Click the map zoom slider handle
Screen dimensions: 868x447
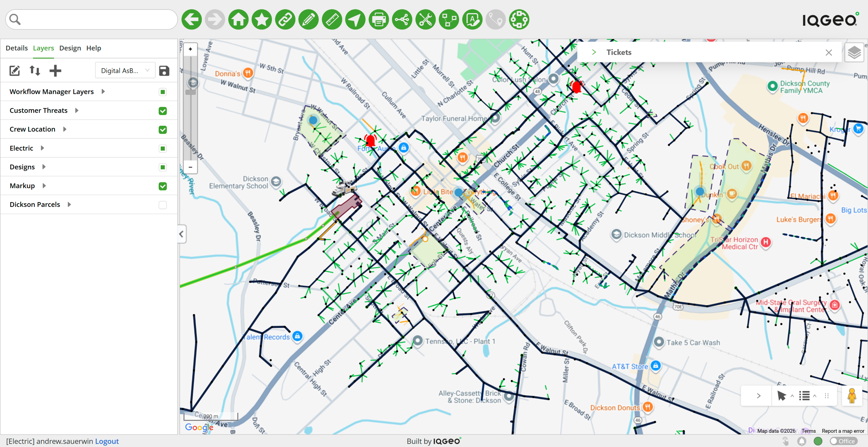(191, 92)
